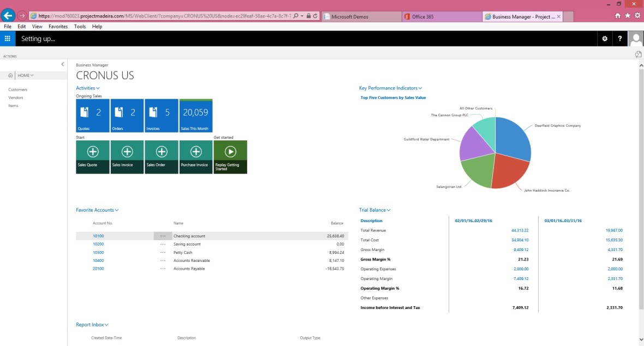Screen dimensions: 644x346
Task: Open account number 10400 link
Action: pyautogui.click(x=98, y=261)
